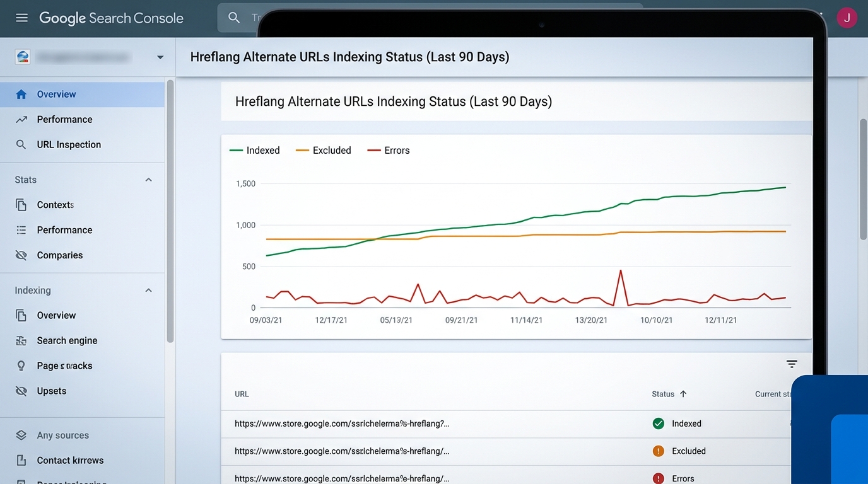Image resolution: width=868 pixels, height=484 pixels.
Task: Open the URL in the Errors row
Action: tap(342, 479)
